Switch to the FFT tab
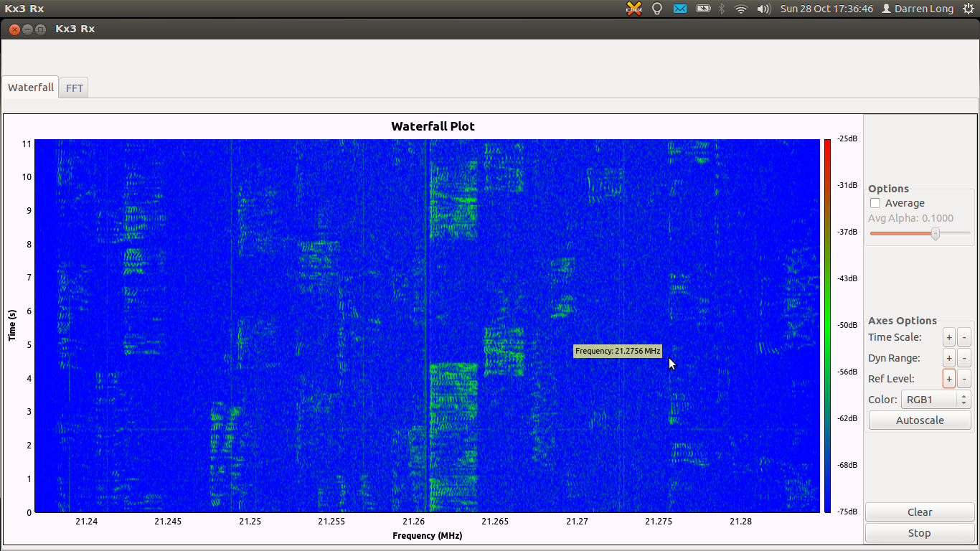The height and width of the screenshot is (551, 980). pos(74,87)
